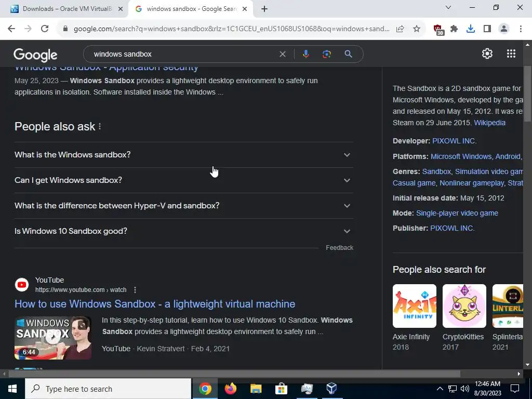The height and width of the screenshot is (399, 532).
Task: Open Firefox from the taskbar
Action: pyautogui.click(x=230, y=389)
